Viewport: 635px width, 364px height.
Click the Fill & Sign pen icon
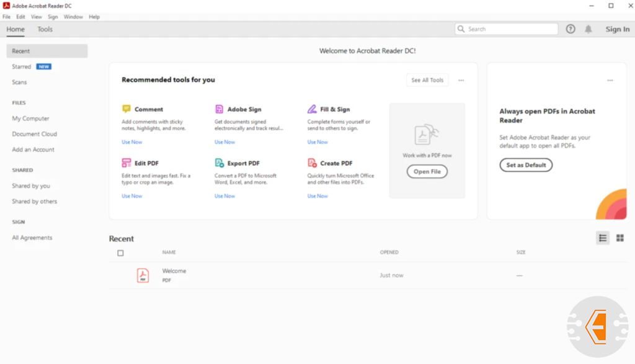coord(312,109)
